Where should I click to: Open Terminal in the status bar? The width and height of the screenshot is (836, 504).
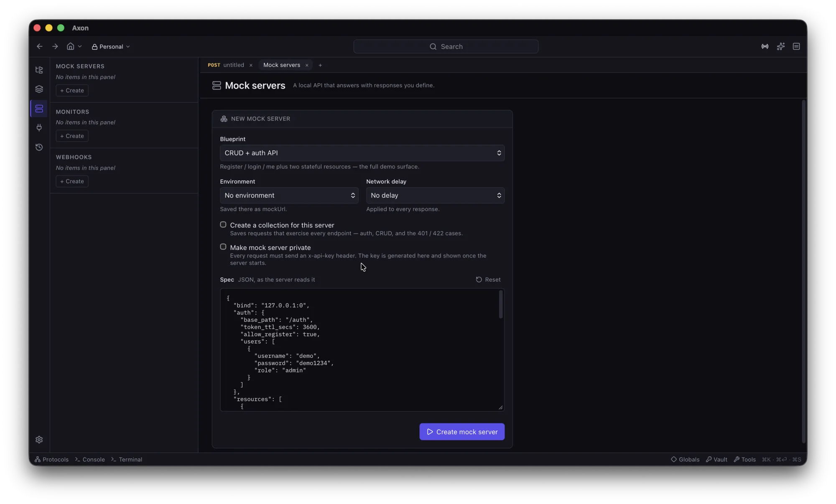click(x=127, y=459)
